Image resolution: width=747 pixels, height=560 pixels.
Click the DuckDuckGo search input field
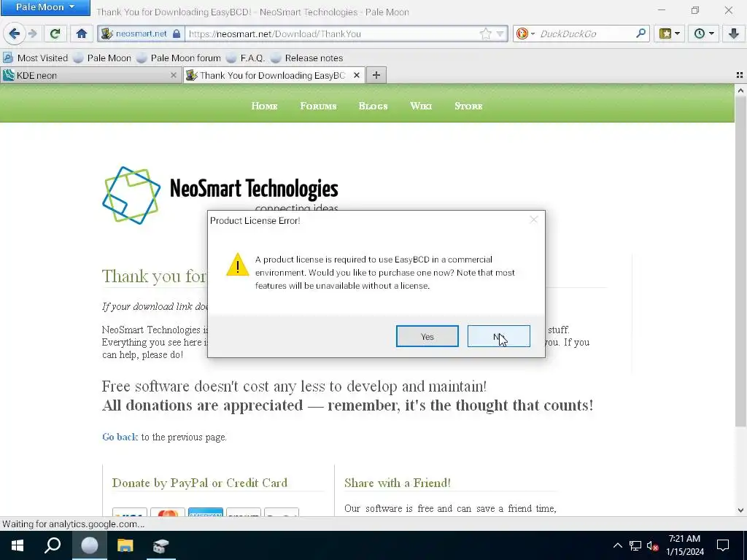585,34
